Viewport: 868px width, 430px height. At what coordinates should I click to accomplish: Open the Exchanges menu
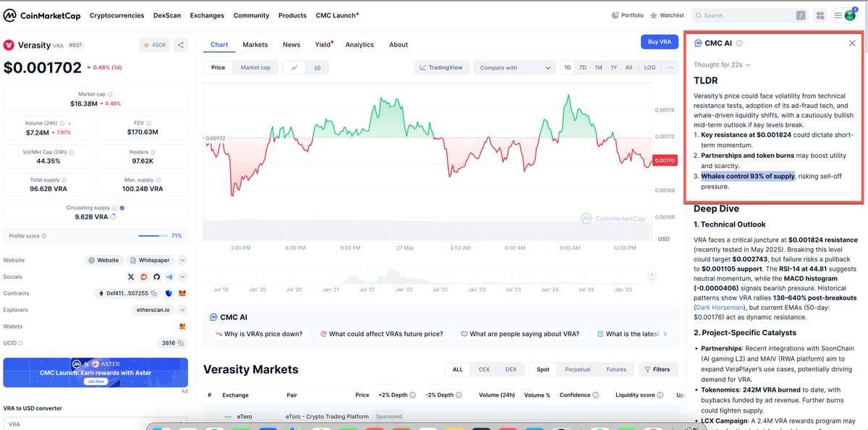pos(207,15)
